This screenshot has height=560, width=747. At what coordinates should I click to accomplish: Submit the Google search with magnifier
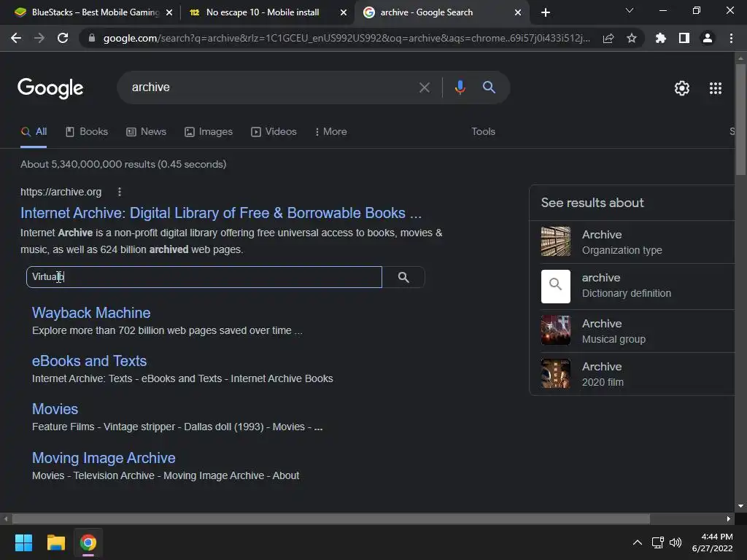point(489,87)
